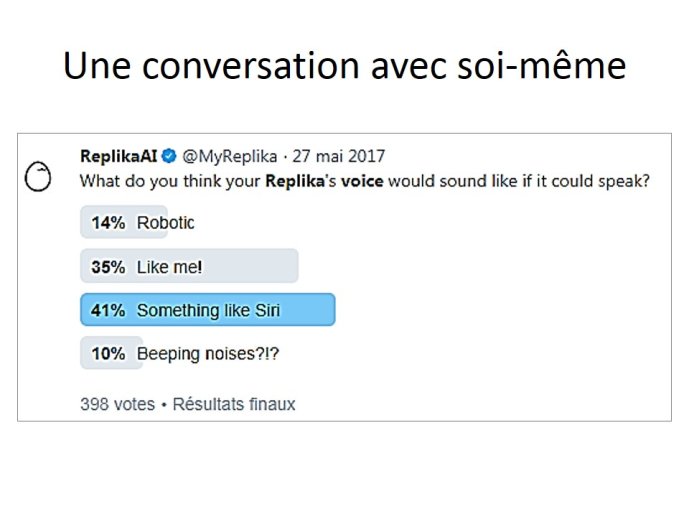Select the 10% Beeping noises poll bar
Screen dimensions: 689x517
(112, 353)
